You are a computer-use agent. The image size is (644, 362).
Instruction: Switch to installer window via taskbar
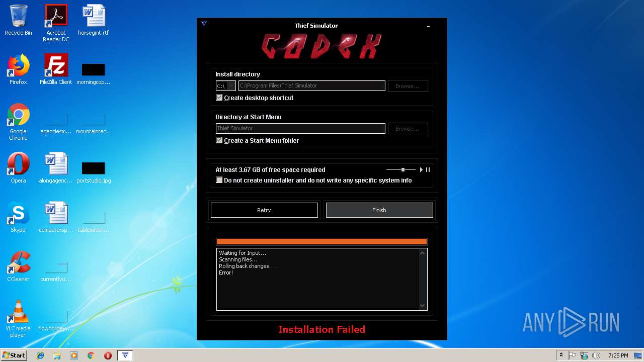click(125, 355)
